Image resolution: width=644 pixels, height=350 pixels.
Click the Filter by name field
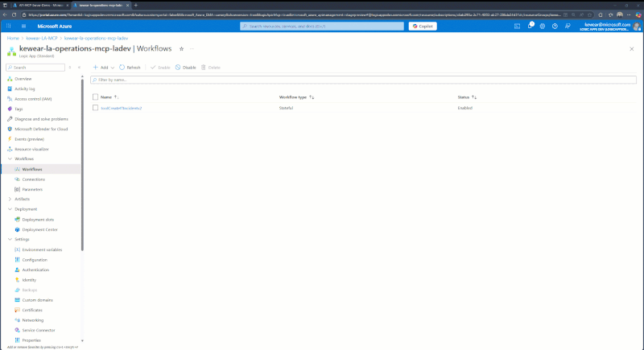[x=364, y=80]
